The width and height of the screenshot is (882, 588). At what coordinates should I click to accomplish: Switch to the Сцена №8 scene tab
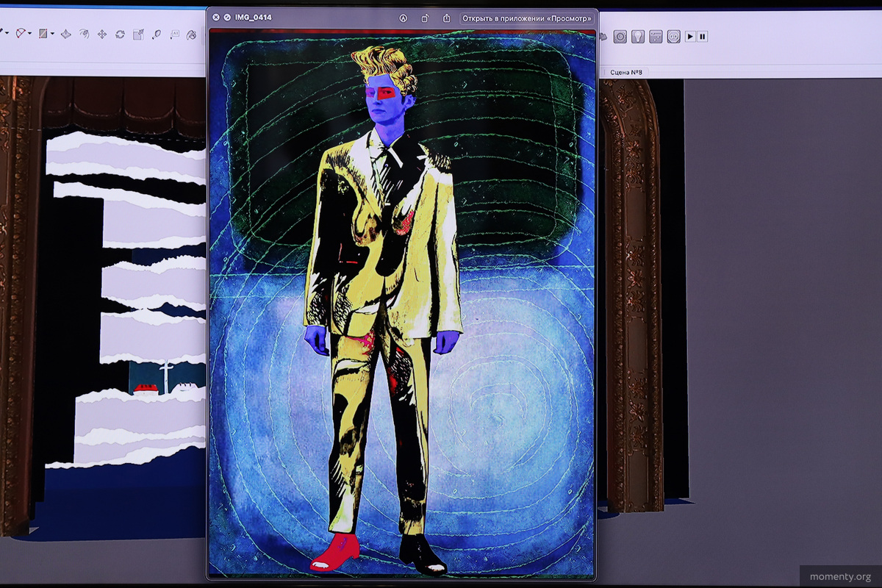point(626,72)
